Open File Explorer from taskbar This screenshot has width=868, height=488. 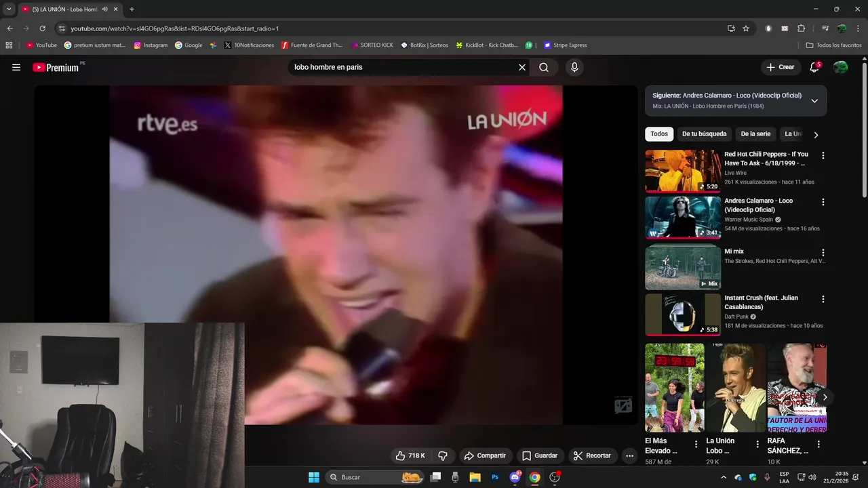[x=475, y=477]
